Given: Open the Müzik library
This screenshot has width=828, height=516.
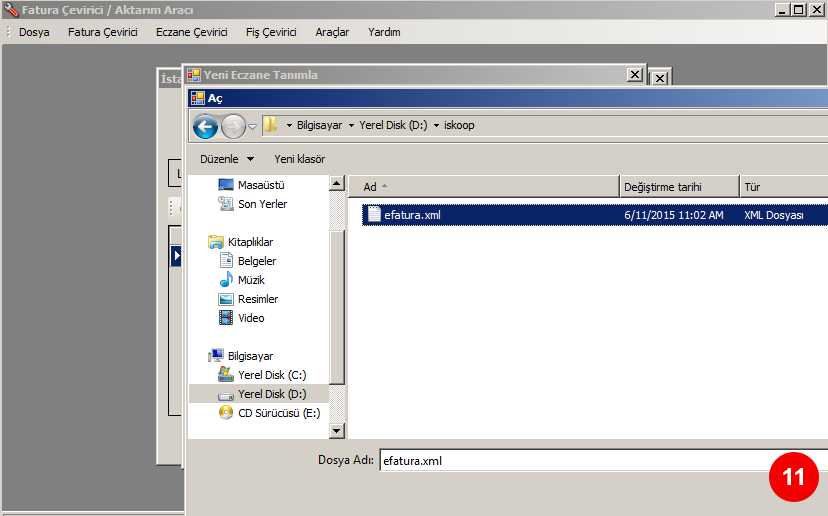Looking at the screenshot, I should 251,280.
